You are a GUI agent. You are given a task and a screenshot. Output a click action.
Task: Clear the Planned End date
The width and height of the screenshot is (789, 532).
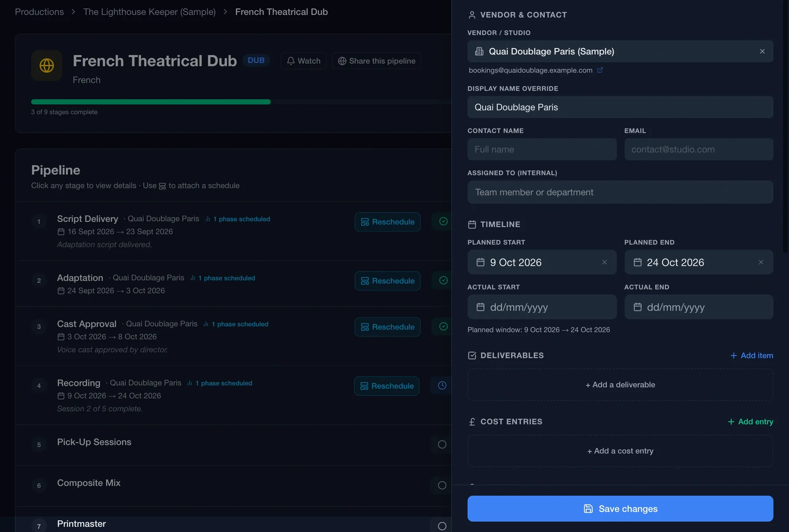coord(761,262)
